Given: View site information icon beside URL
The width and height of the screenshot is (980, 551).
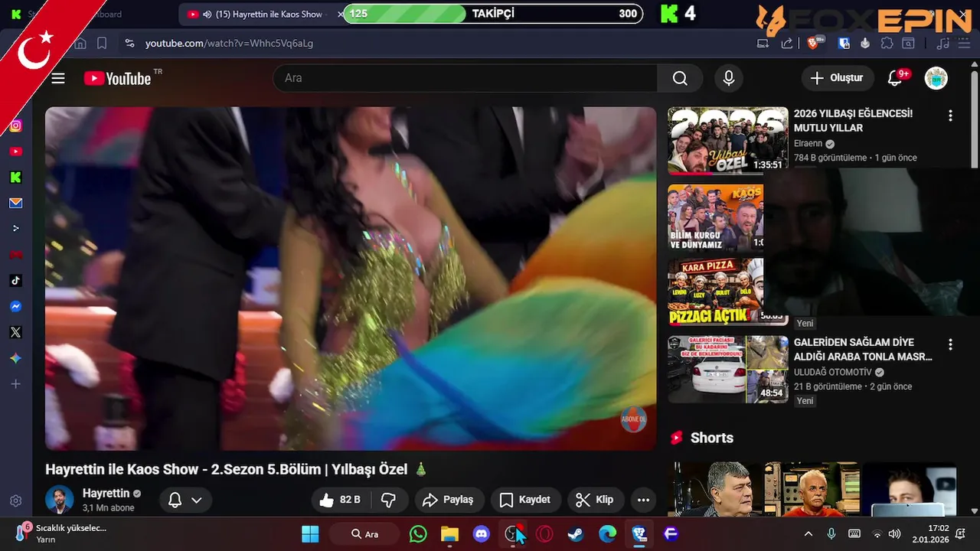Looking at the screenshot, I should point(129,44).
